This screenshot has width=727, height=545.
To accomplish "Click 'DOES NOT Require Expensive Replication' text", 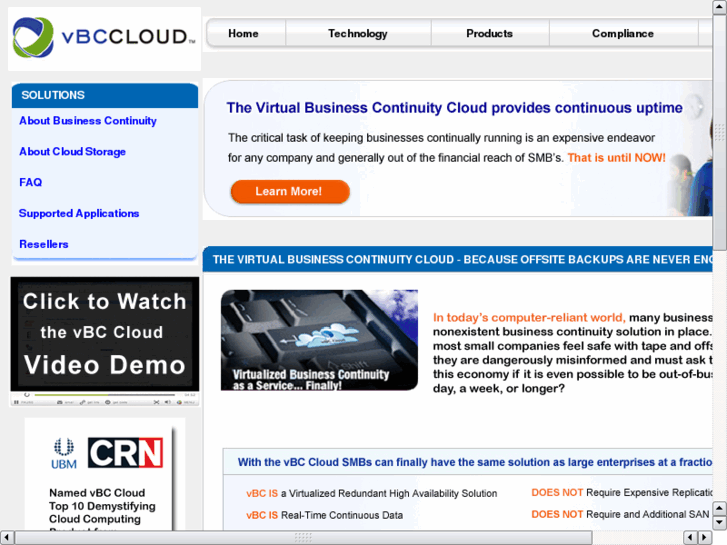I will point(622,493).
